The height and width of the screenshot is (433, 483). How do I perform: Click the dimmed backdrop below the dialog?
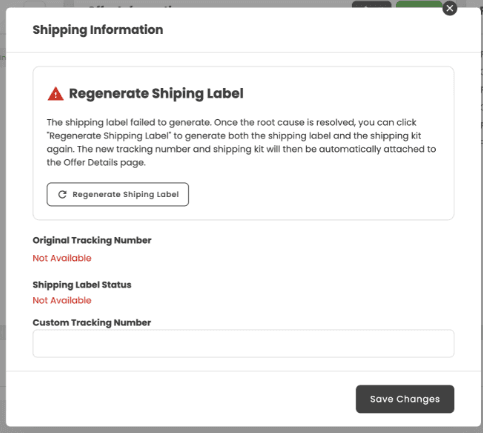(x=241, y=430)
